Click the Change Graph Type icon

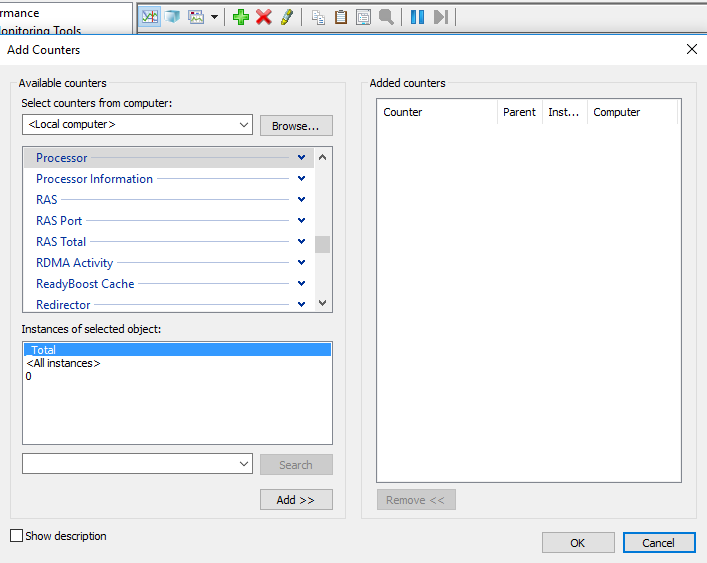click(x=196, y=17)
